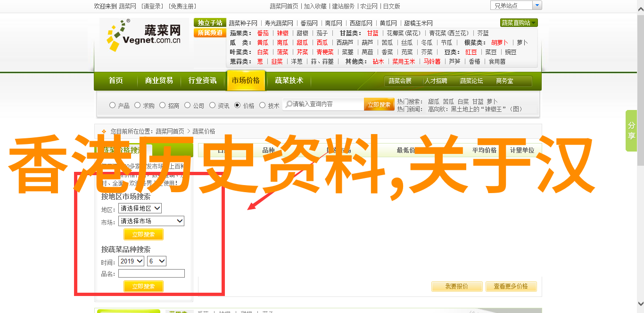Click the 独立子站 green badge
Viewport: 644px width, 313px height.
click(x=210, y=23)
